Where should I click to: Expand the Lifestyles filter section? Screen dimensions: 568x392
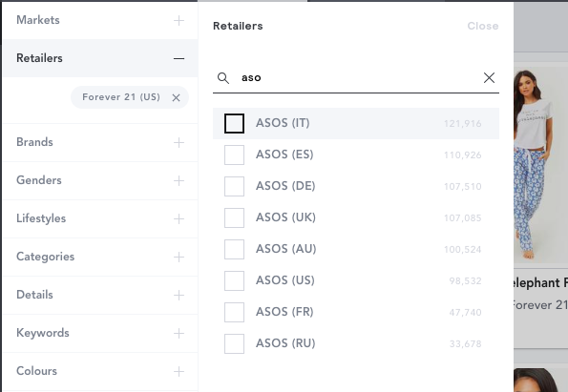pos(100,218)
